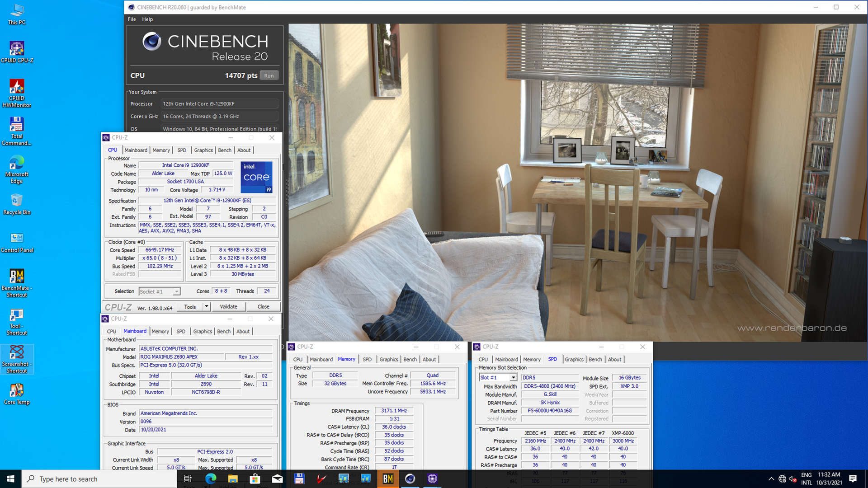Click the Windows search box
The height and width of the screenshot is (488, 868).
[99, 479]
